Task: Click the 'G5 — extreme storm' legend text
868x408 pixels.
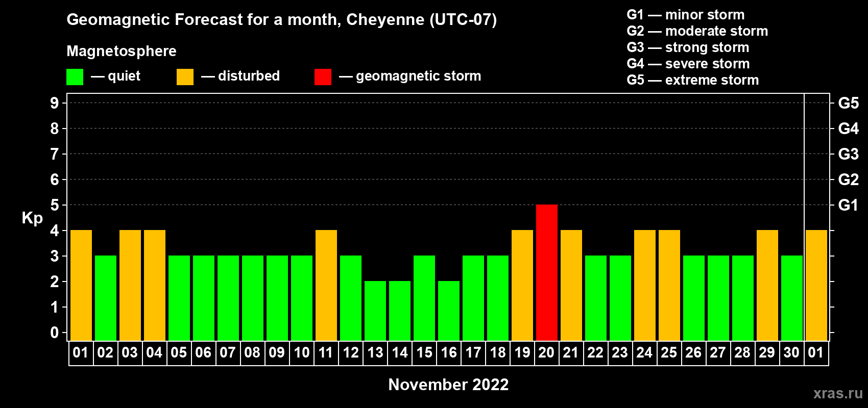Action: click(693, 80)
